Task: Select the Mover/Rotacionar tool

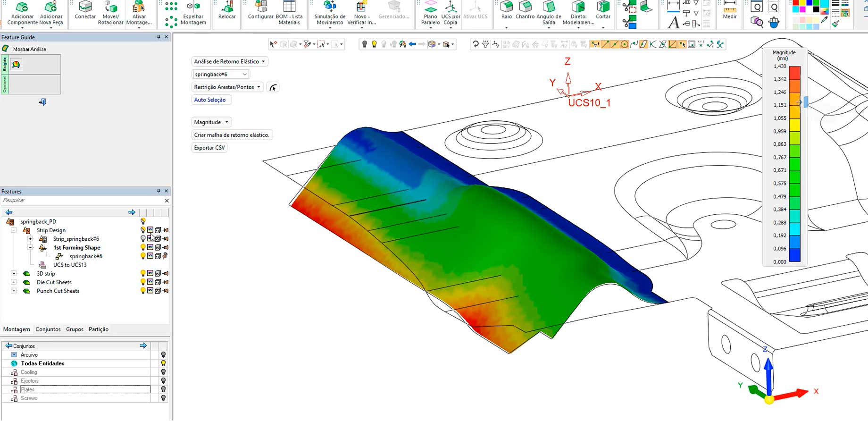Action: [x=110, y=8]
